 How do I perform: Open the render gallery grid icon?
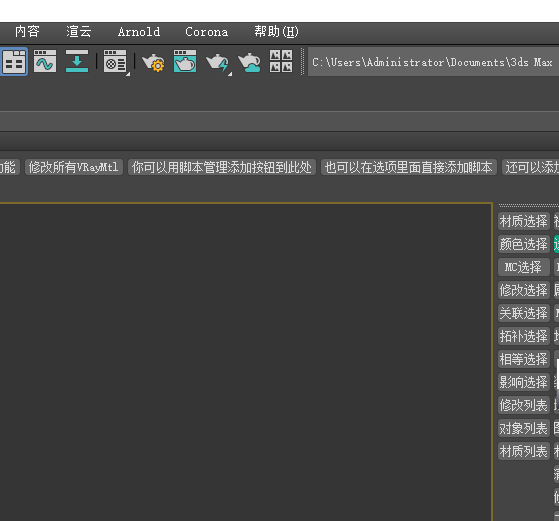[281, 61]
